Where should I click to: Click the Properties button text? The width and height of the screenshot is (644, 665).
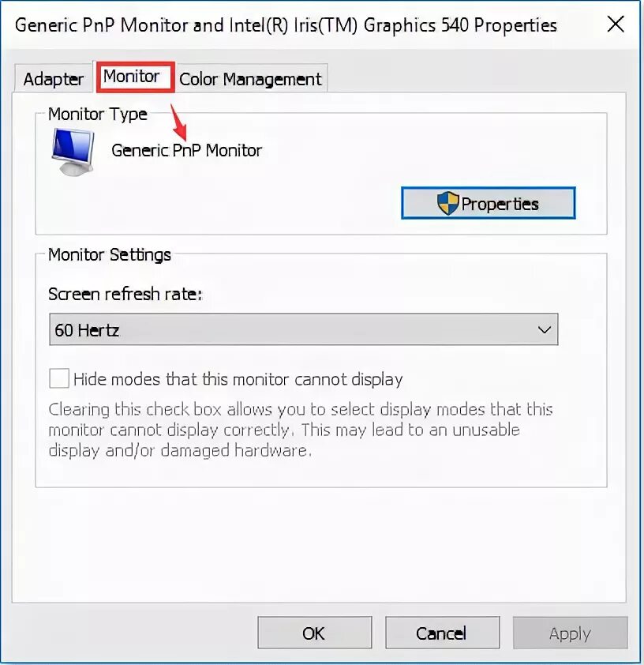click(x=500, y=204)
